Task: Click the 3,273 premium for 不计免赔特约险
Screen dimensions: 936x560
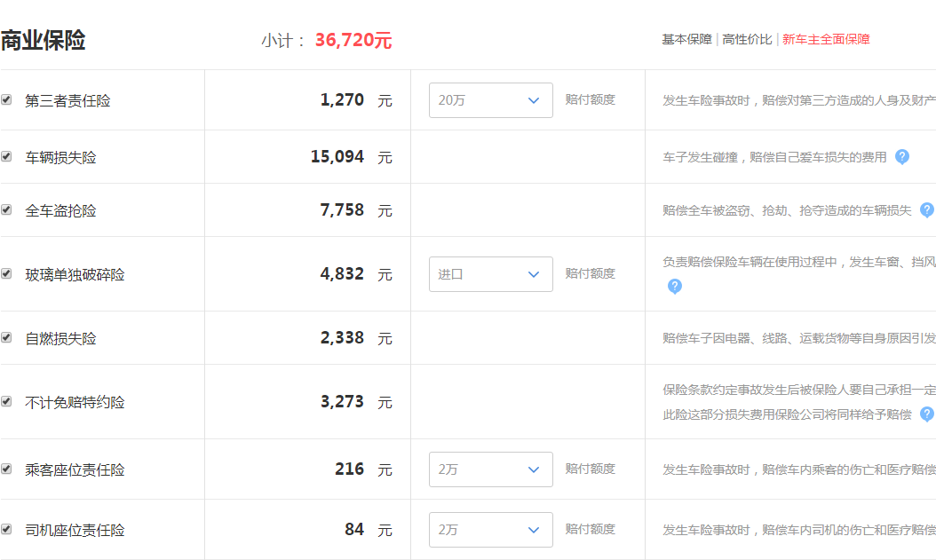Action: [x=342, y=401]
